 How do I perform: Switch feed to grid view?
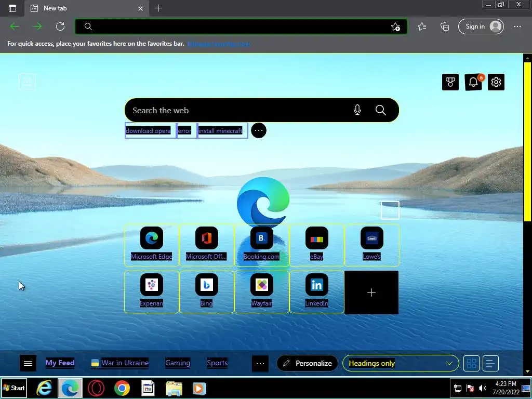pos(471,363)
